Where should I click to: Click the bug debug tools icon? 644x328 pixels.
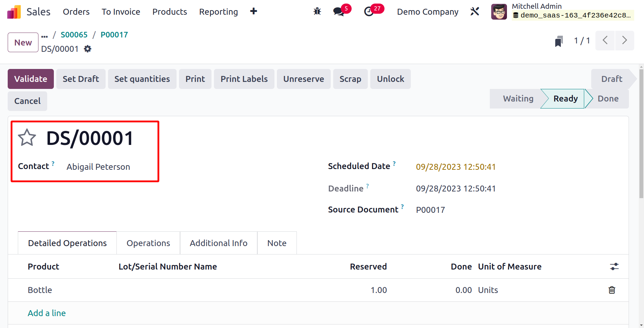coord(317,12)
